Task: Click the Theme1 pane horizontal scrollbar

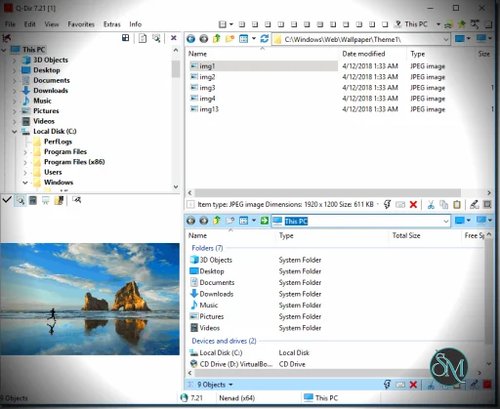Action: pyautogui.click(x=328, y=193)
